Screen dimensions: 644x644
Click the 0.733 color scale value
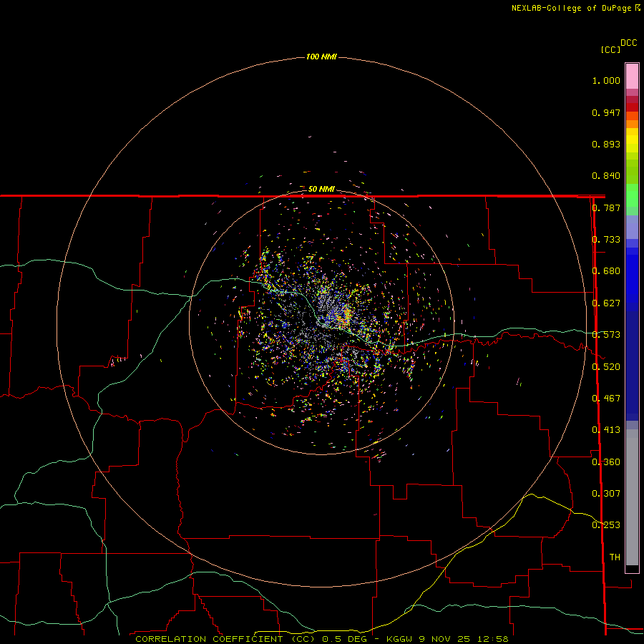pyautogui.click(x=606, y=240)
